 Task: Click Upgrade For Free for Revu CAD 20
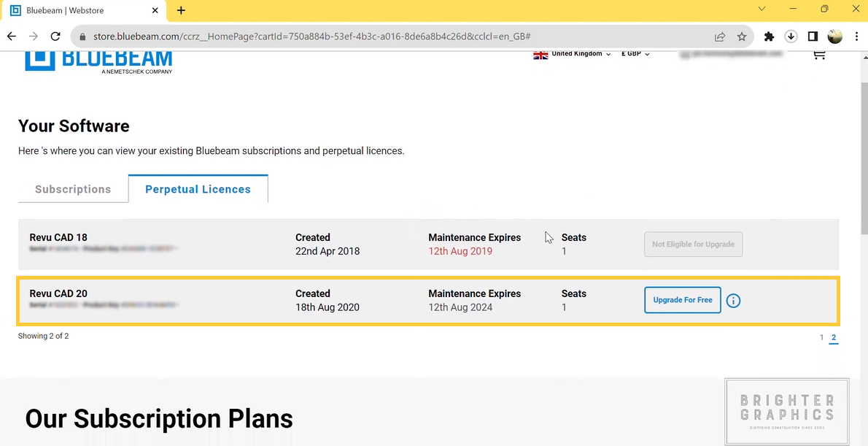[x=682, y=300]
